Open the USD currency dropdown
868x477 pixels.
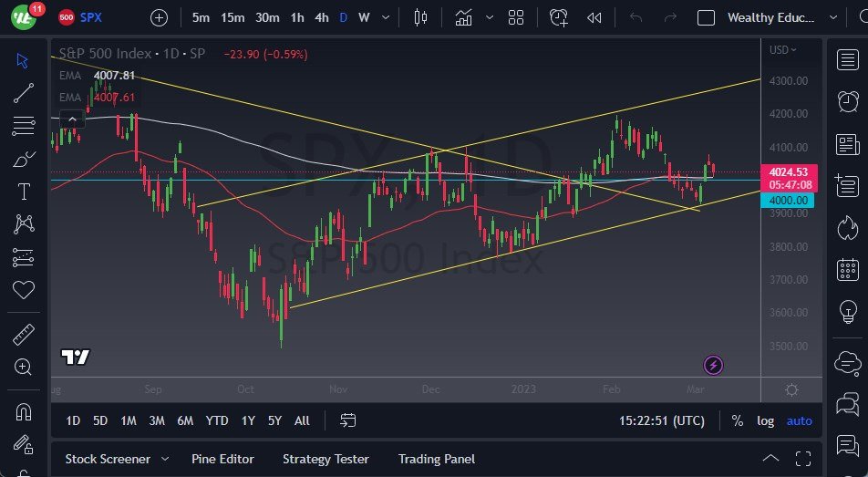pos(782,50)
